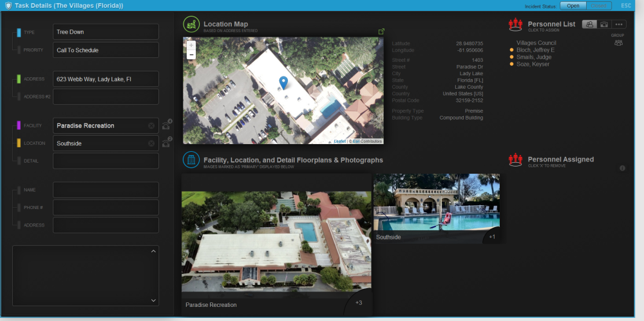Switch personnel list to people view

[x=589, y=24]
